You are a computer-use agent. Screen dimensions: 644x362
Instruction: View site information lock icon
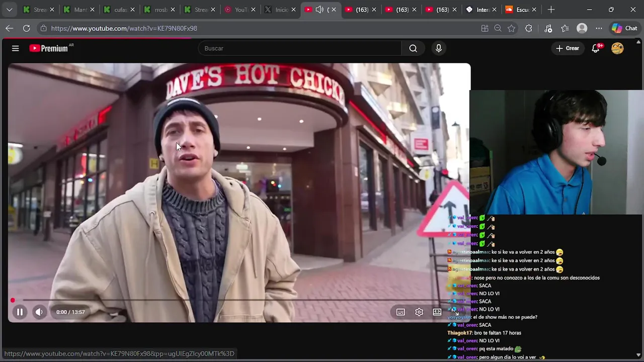[44, 28]
